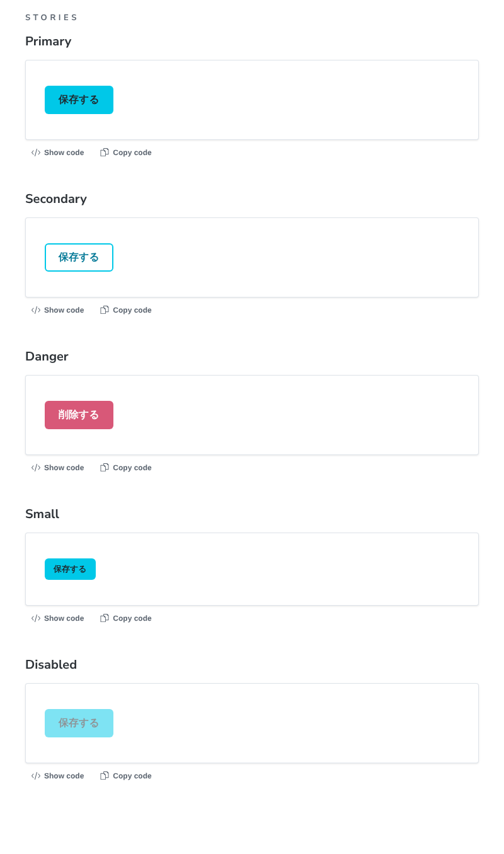Click the copy icon under Disabled story
This screenshot has height=854, width=504.
click(x=105, y=776)
